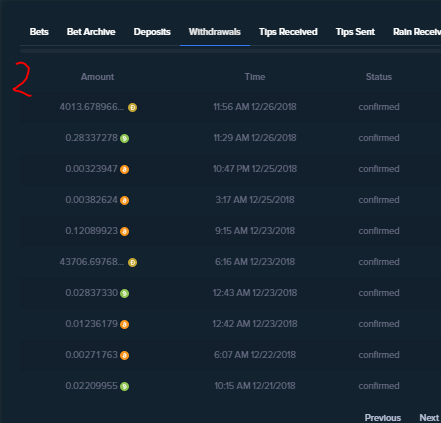Click time 3:17 AM 12/25/2018

255,200
